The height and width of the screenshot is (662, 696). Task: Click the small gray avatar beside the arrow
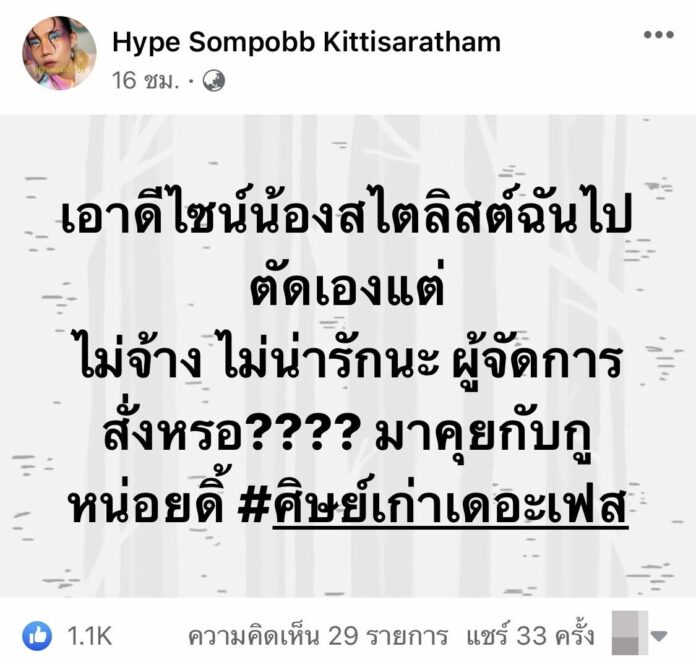629,633
